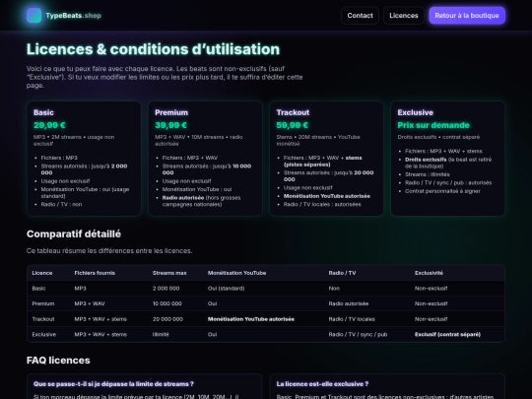
Task: Click Droits exclusifs bullet in Exclusive card
Action: tap(448, 163)
